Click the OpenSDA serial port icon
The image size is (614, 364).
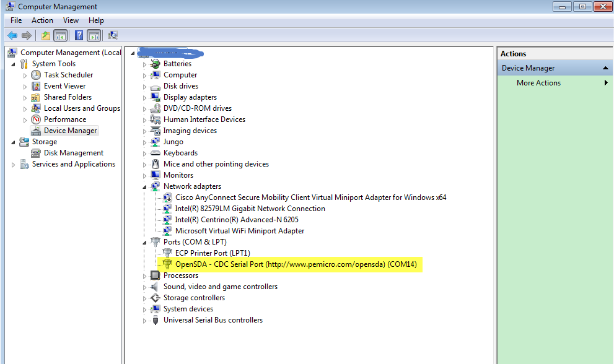[167, 264]
